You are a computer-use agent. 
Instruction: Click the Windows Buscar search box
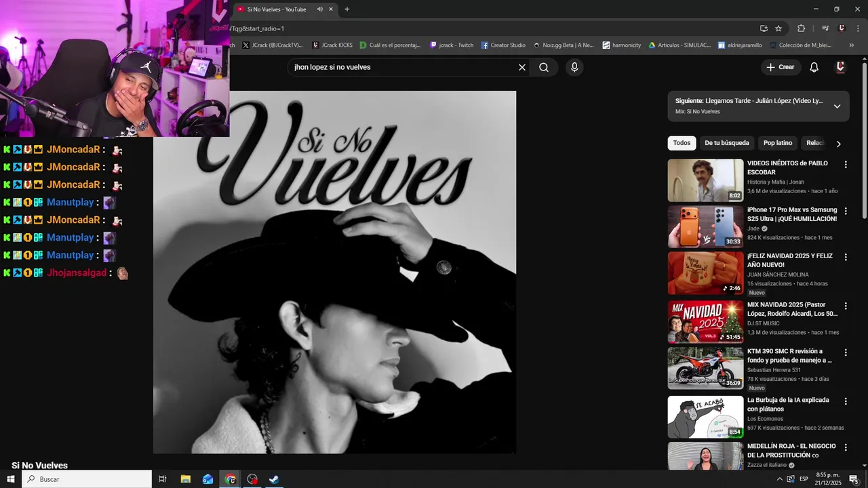87,479
